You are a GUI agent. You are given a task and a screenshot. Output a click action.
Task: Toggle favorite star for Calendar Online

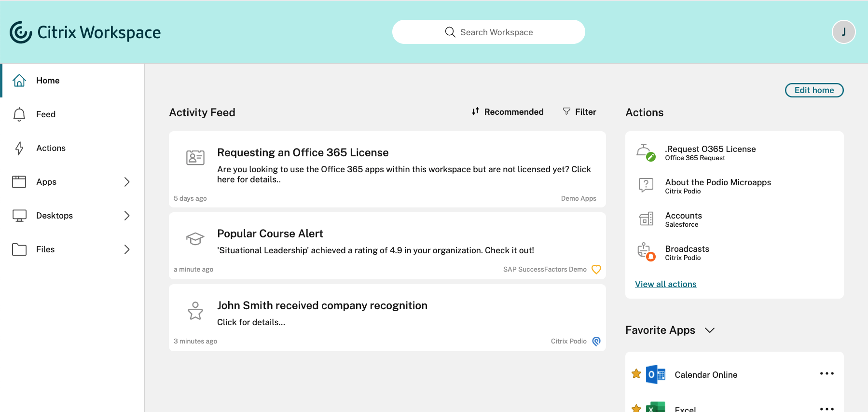coord(636,373)
